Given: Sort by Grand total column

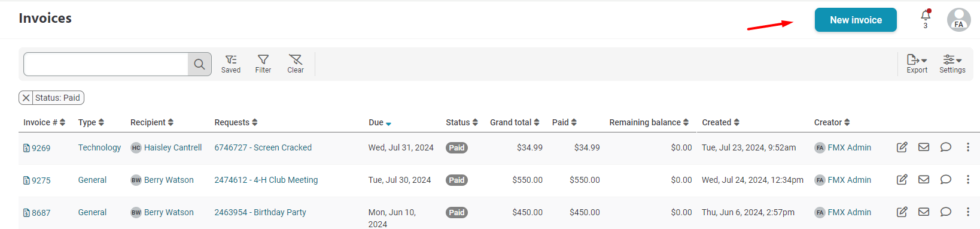Looking at the screenshot, I should click(x=515, y=122).
